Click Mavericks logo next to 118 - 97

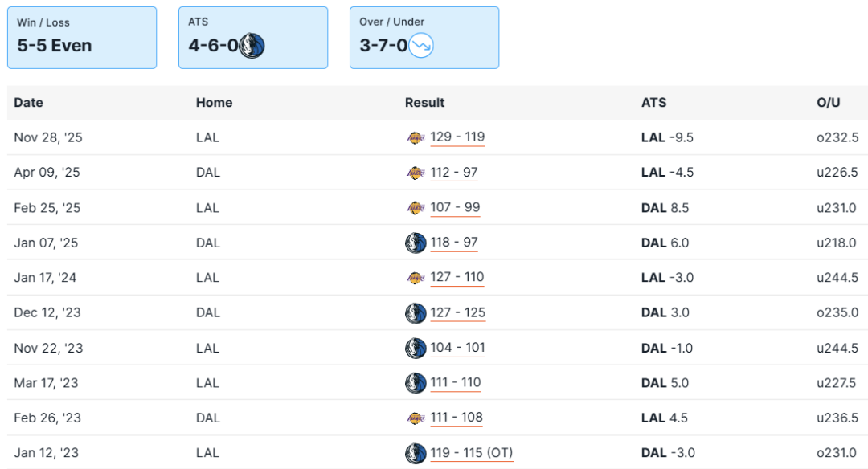pos(416,243)
